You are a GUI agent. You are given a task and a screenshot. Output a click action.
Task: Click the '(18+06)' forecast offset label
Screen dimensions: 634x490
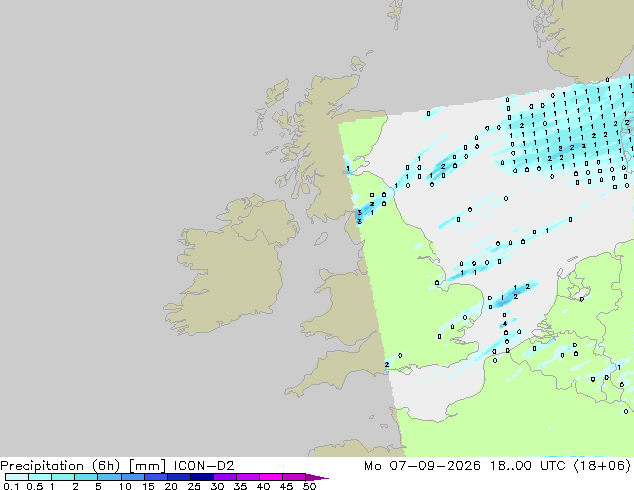tap(602, 466)
